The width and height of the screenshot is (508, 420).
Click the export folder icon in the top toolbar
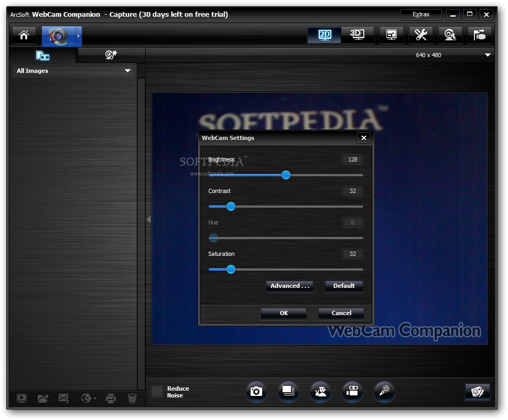point(480,35)
